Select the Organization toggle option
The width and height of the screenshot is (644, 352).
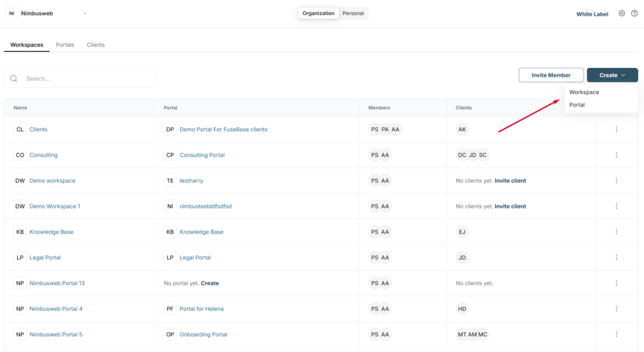coord(318,13)
